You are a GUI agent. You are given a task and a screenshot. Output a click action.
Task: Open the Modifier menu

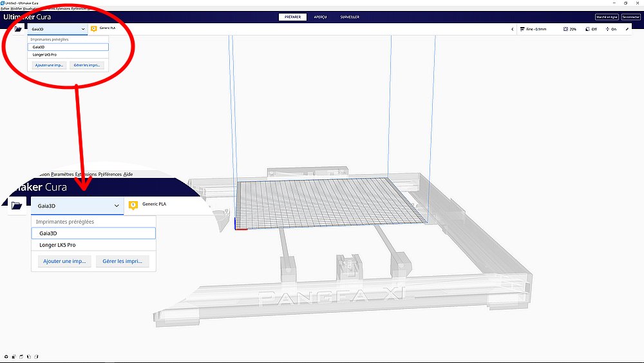tap(16, 8)
